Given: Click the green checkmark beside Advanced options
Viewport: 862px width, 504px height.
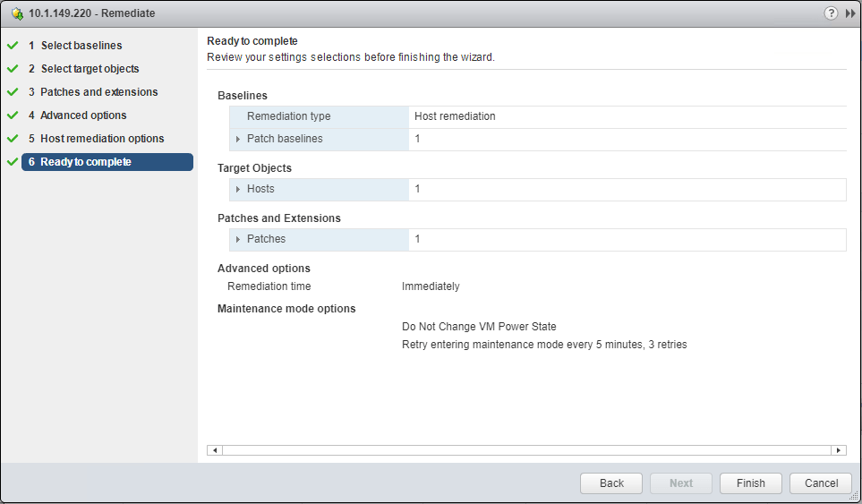Looking at the screenshot, I should [13, 115].
